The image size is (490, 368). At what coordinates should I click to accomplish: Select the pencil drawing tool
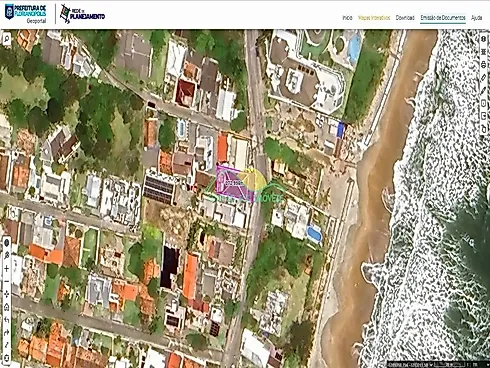(484, 77)
